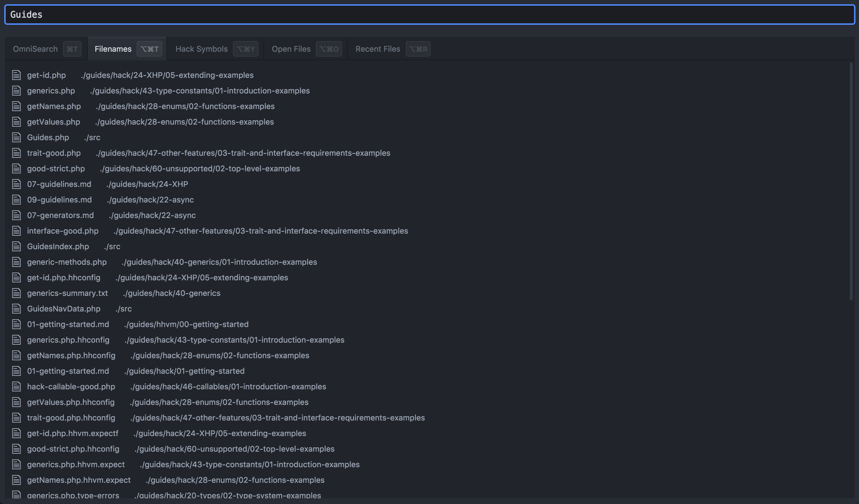Click the 09-guidelines.md filename in guides/hack/22-async

[59, 199]
